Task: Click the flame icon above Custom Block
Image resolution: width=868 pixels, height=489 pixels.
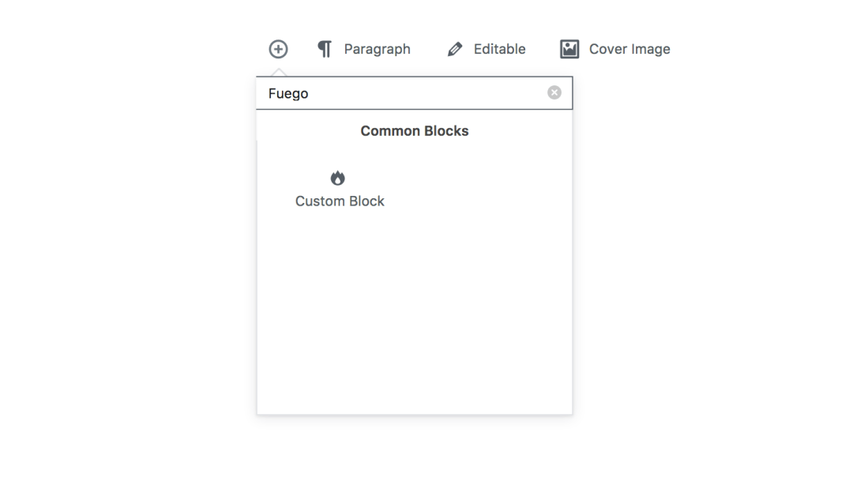Action: pyautogui.click(x=338, y=178)
